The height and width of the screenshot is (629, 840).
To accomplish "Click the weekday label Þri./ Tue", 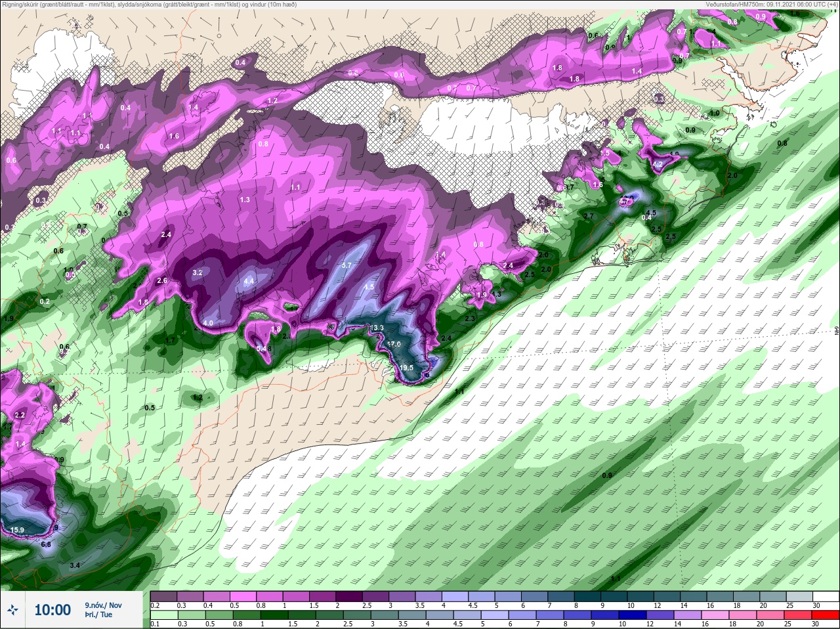I will tap(98, 615).
